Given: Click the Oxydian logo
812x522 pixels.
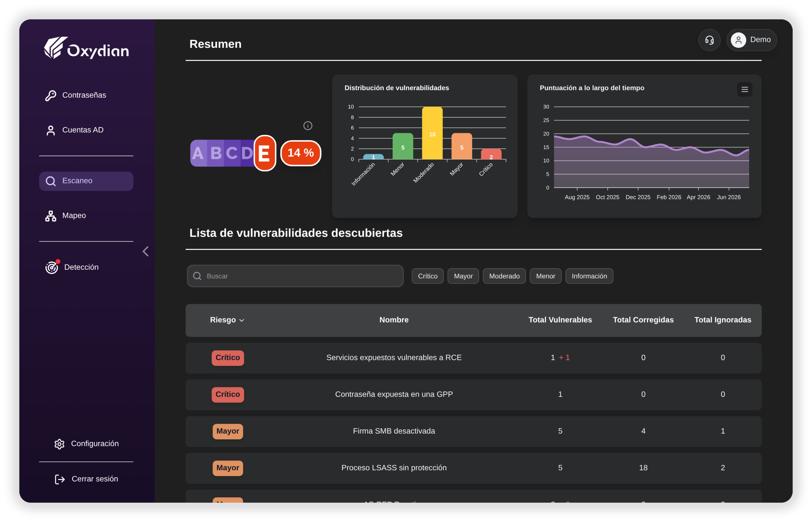Looking at the screenshot, I should (x=86, y=48).
